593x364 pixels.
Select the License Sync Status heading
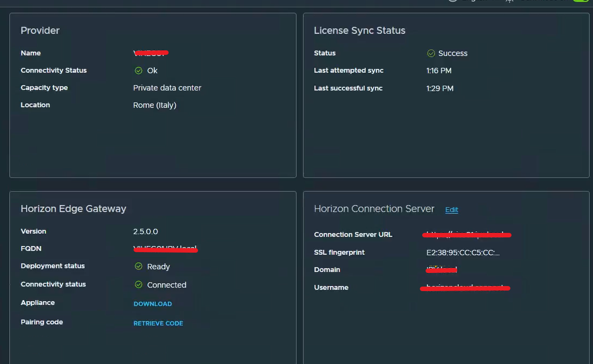click(359, 31)
